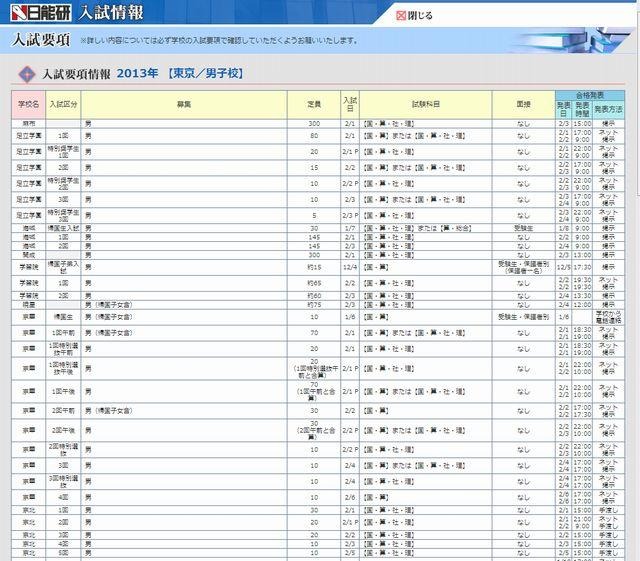Click 手渡し in the 京北 1回 row
Viewport: 640px width, 561px height.
608,510
